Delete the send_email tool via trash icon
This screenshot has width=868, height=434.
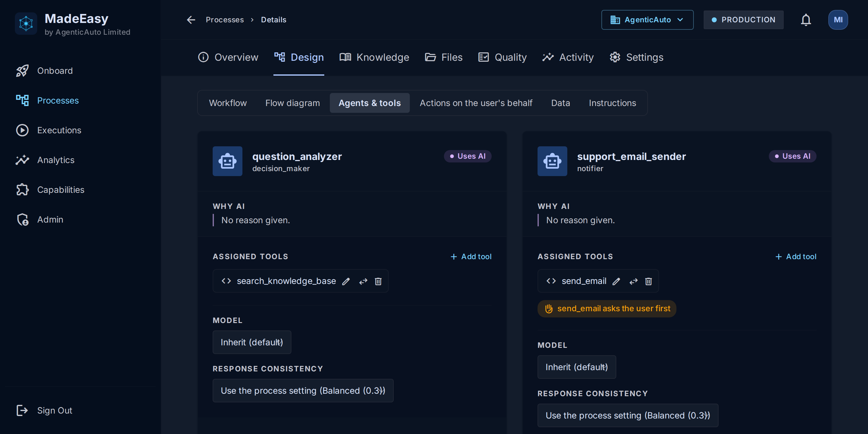click(x=648, y=281)
